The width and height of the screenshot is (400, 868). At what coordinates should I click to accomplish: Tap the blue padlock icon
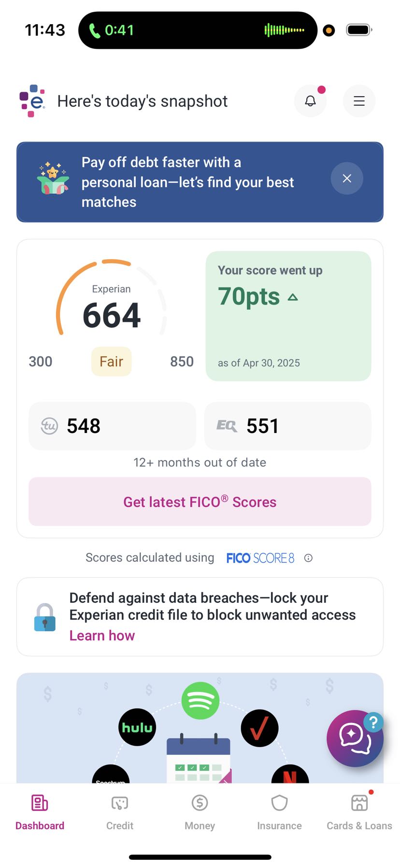pyautogui.click(x=45, y=618)
